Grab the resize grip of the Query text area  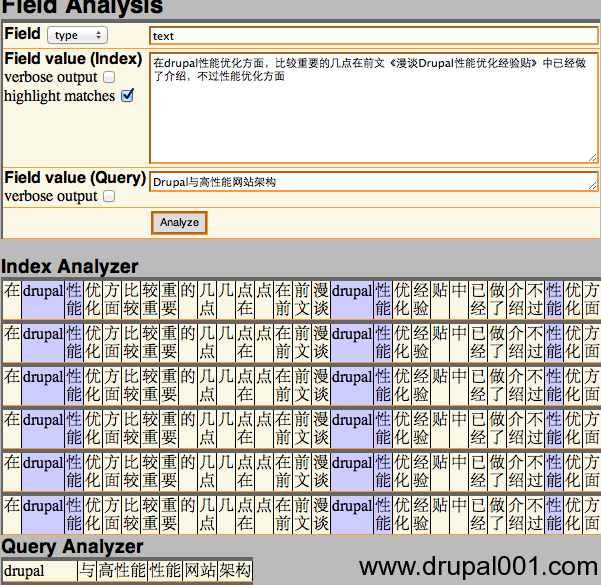[x=593, y=186]
